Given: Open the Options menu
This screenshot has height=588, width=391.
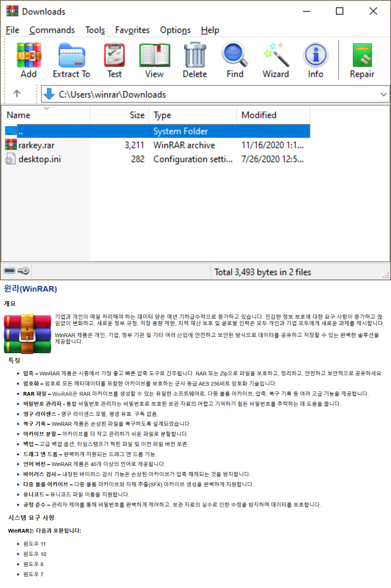Looking at the screenshot, I should point(175,30).
